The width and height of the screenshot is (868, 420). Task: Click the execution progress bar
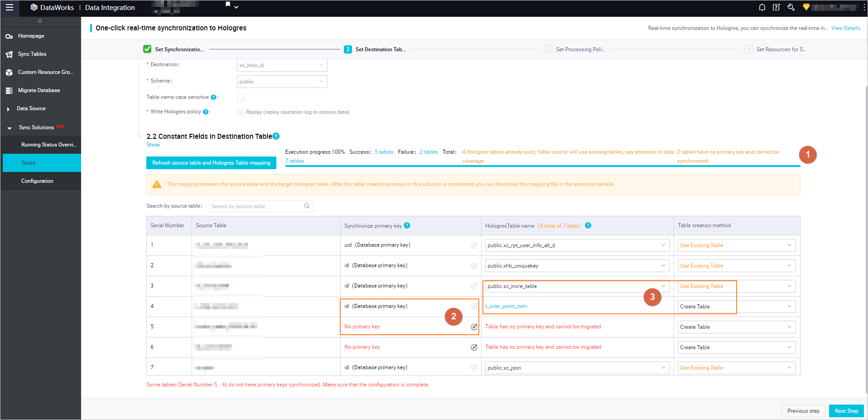click(543, 166)
